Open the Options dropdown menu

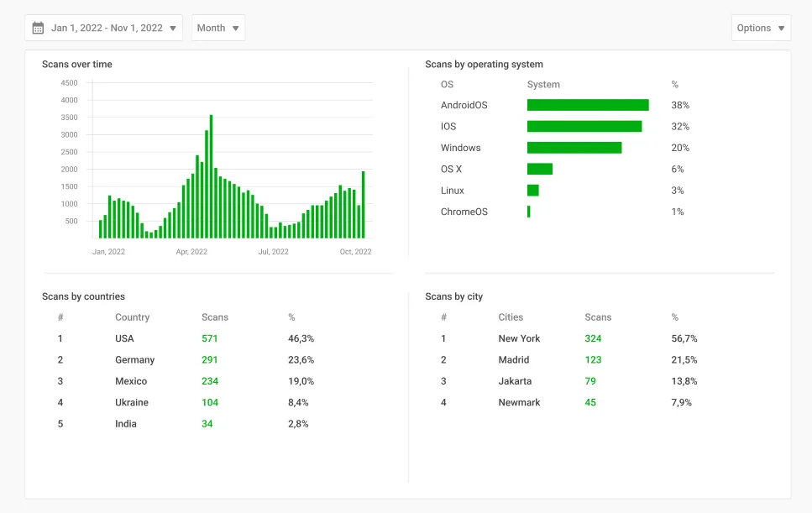760,28
